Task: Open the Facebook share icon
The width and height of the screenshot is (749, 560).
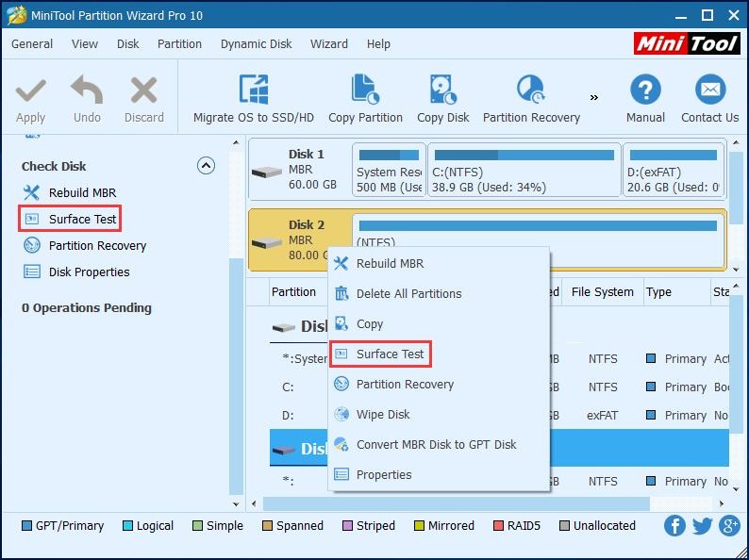Action: [x=675, y=526]
